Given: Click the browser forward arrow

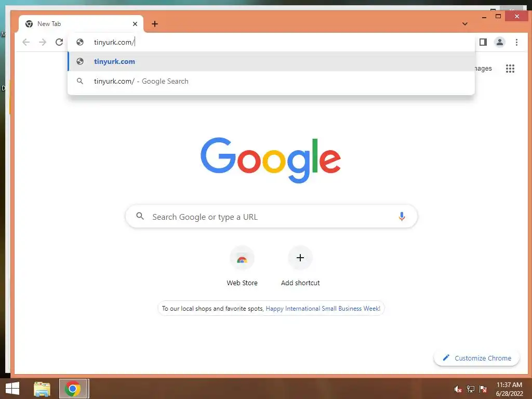Looking at the screenshot, I should tap(43, 42).
